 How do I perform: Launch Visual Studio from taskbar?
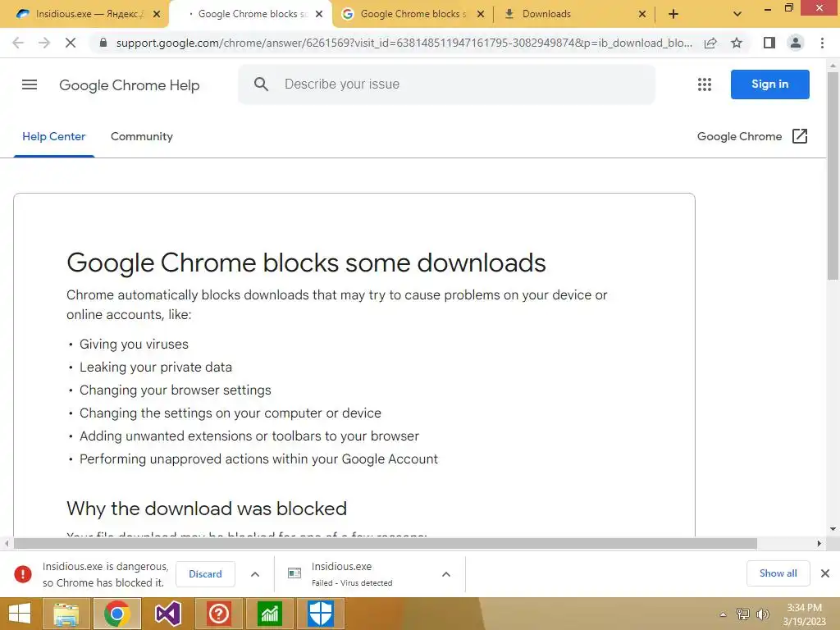167,614
